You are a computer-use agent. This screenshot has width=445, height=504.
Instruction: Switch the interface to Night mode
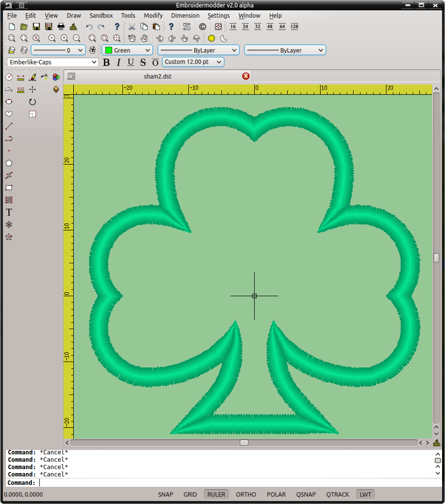(x=223, y=38)
